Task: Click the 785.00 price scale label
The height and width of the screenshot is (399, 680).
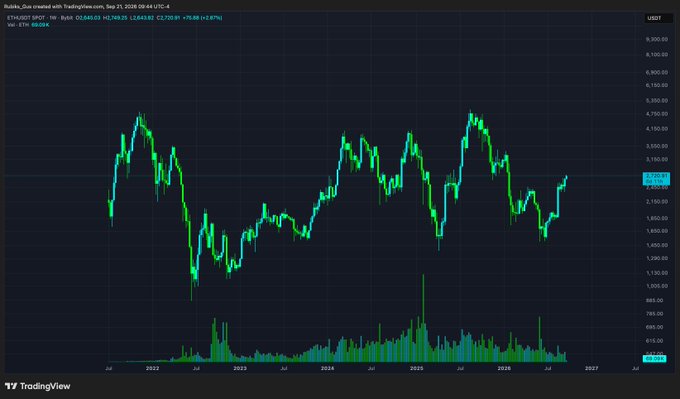Action: point(654,314)
